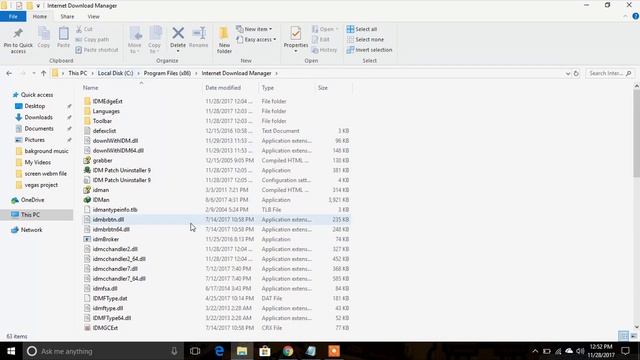Viewport: 640px width, 360px height.
Task: Click Local Disk (C:) breadcrumb
Action: pyautogui.click(x=116, y=73)
